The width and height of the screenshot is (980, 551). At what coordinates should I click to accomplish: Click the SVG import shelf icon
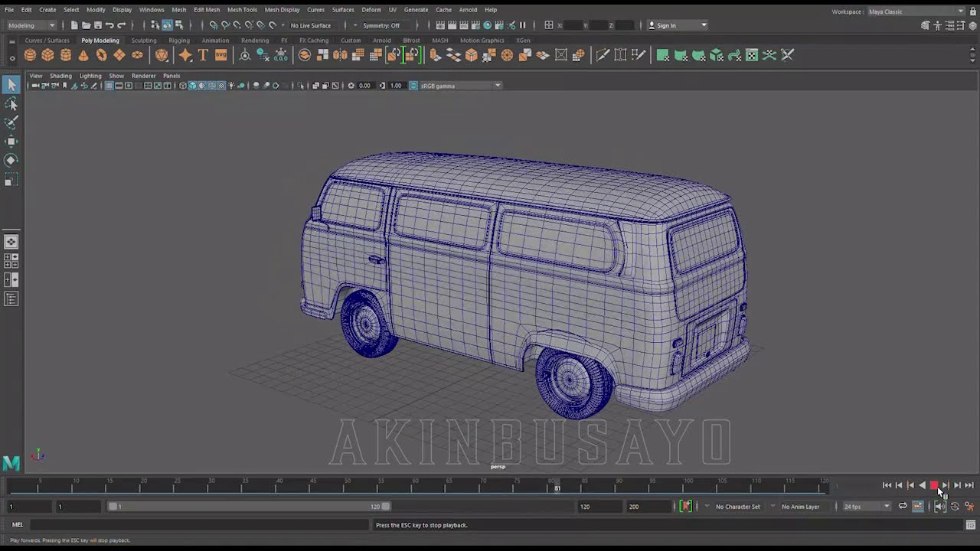(x=220, y=55)
